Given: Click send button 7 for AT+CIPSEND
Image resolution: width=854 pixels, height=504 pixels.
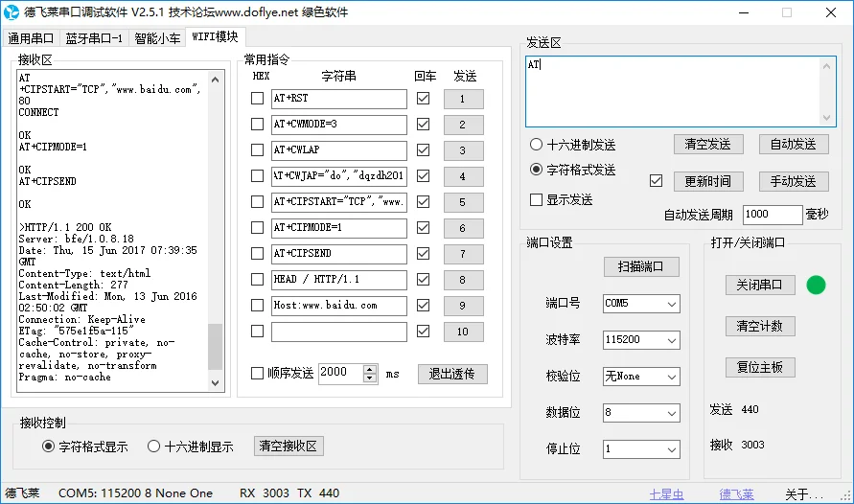Looking at the screenshot, I should (463, 254).
